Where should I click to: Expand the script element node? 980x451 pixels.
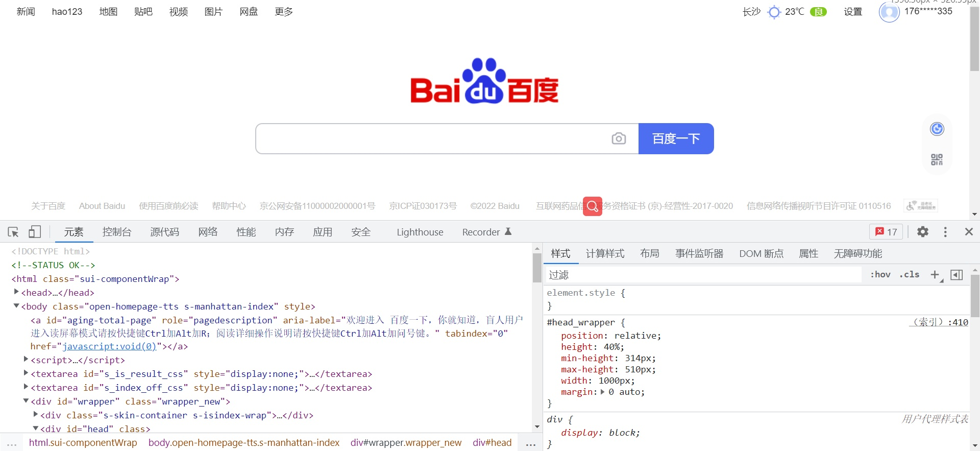[x=26, y=359]
